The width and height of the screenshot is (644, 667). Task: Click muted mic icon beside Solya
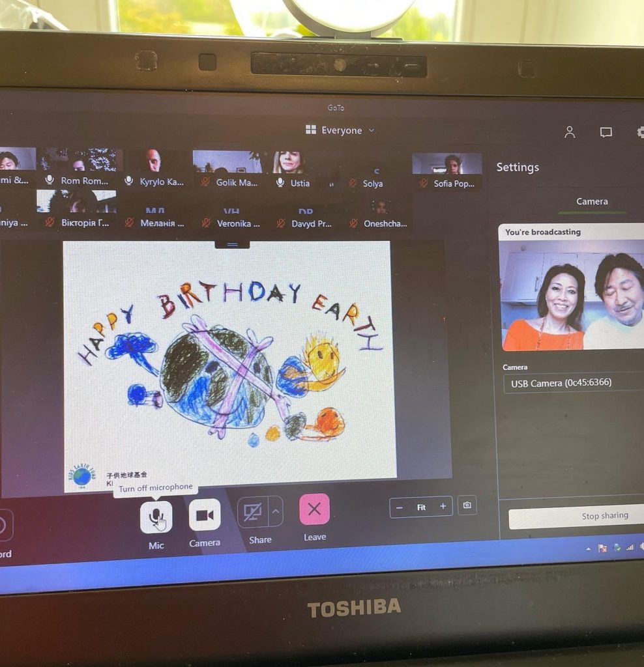[353, 183]
